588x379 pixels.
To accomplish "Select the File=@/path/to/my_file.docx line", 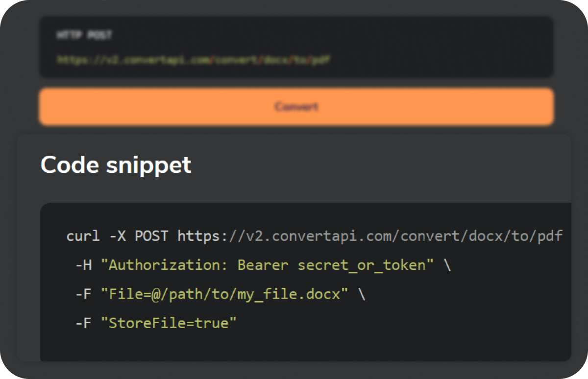I will 220,295.
